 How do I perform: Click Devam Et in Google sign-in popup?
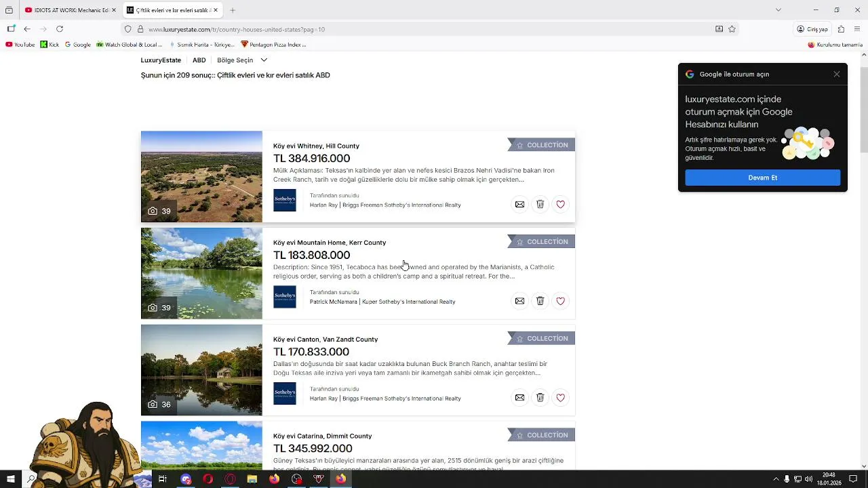click(762, 178)
